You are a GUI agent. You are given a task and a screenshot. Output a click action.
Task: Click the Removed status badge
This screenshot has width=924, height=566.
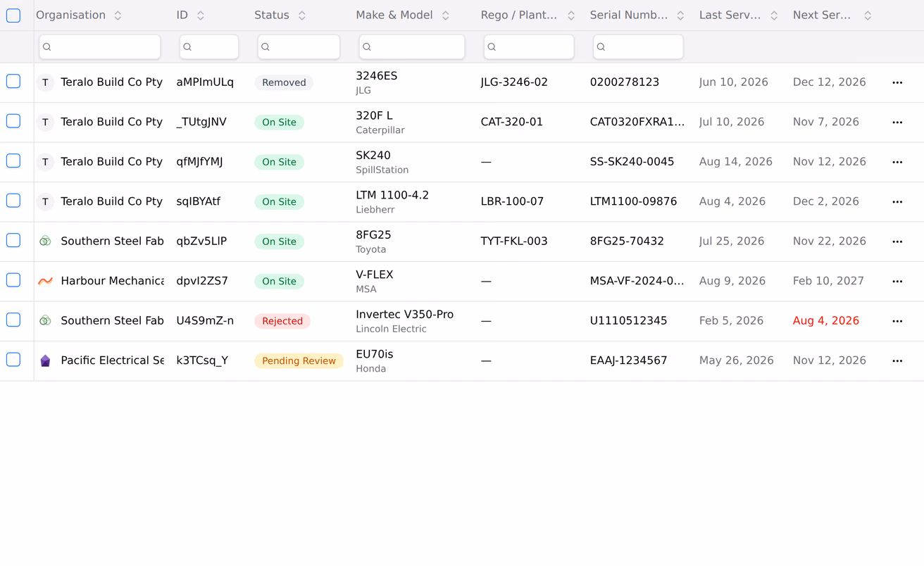coord(284,82)
